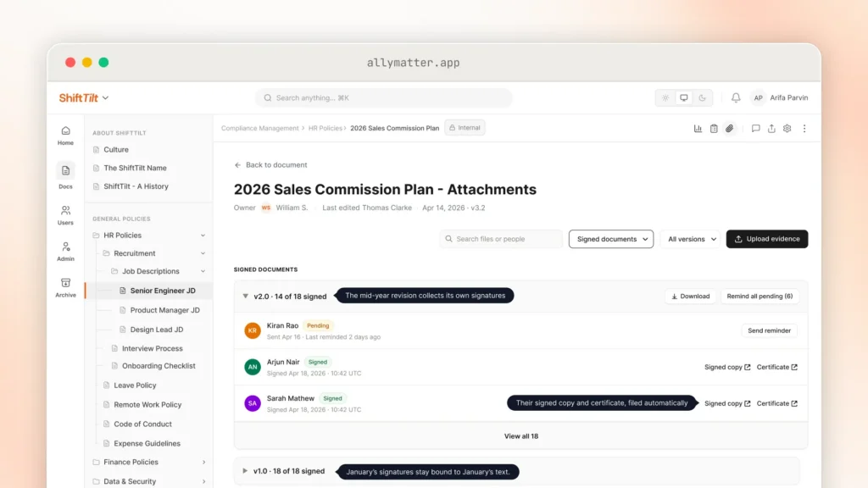
Task: Open notifications bell
Action: [x=736, y=98]
